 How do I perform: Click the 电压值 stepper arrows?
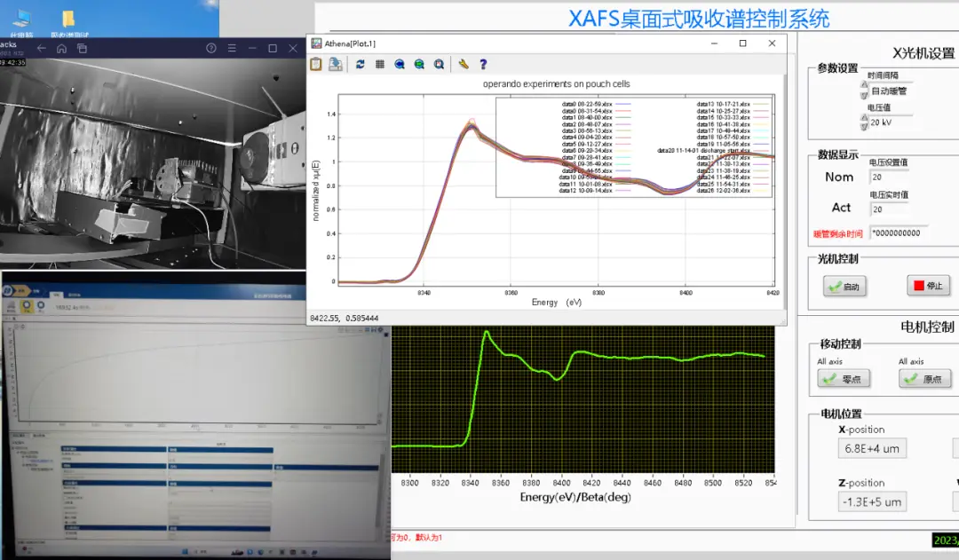[864, 122]
